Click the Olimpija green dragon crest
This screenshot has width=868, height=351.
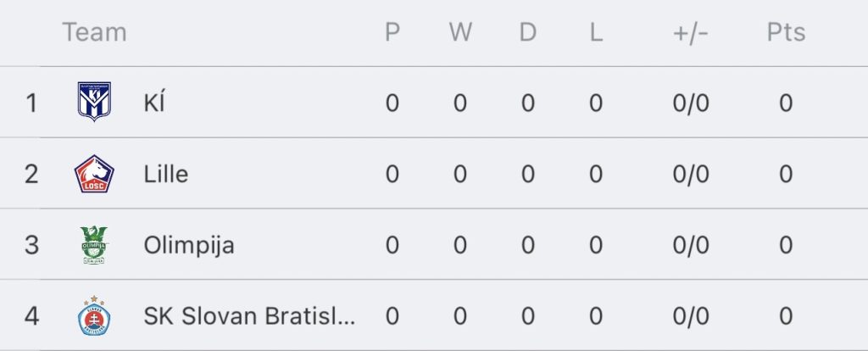[x=93, y=245]
